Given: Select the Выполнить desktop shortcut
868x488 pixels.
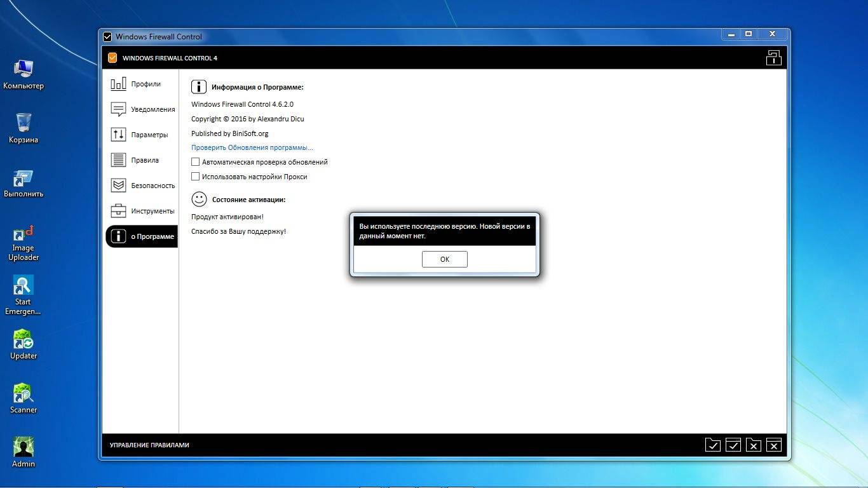Looking at the screenshot, I should tap(24, 183).
